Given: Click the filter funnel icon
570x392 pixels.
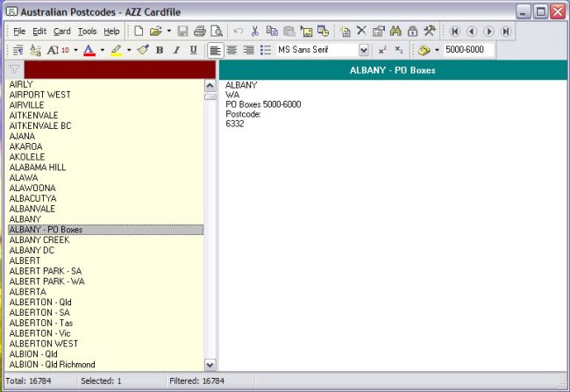Looking at the screenshot, I should pyautogui.click(x=15, y=69).
